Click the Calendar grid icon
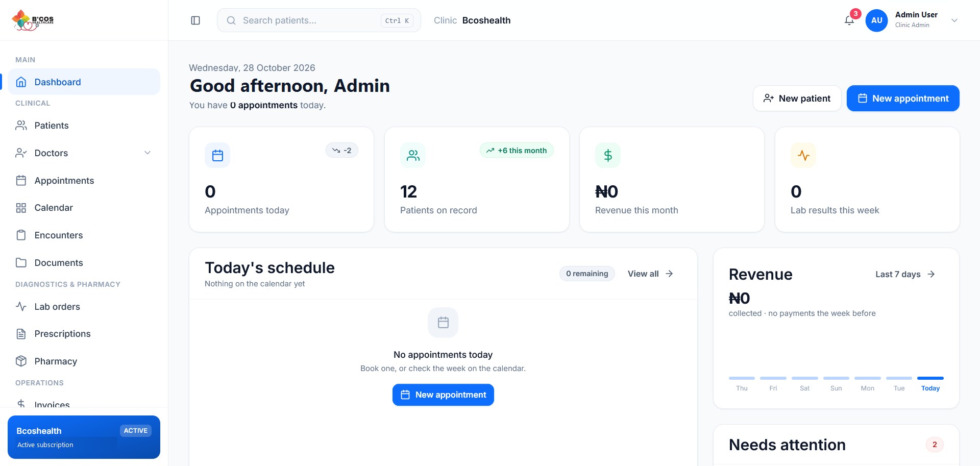 point(21,208)
